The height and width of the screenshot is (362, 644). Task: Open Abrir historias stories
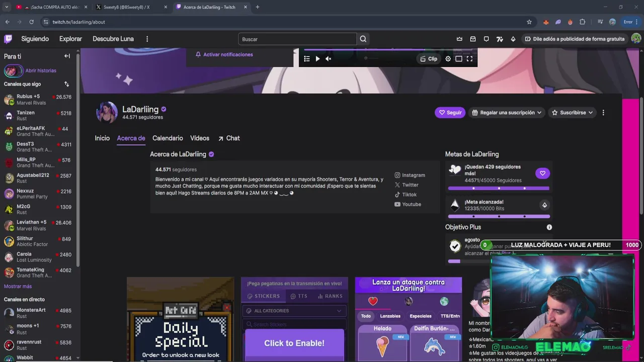pos(30,70)
